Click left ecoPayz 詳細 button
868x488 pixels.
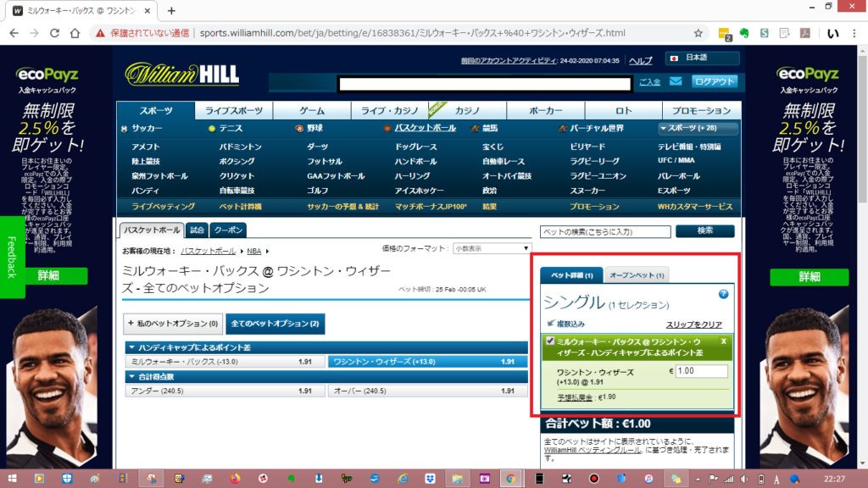point(48,276)
